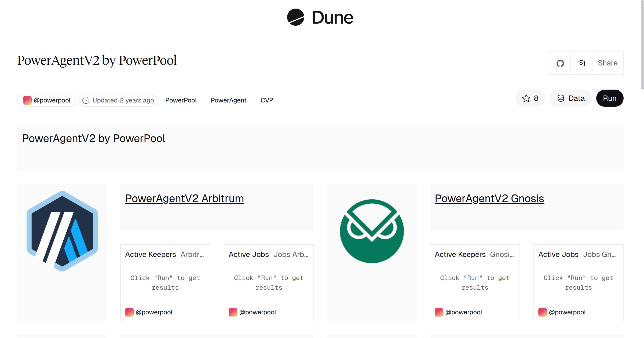
Task: Click the Gnosis owl logo
Action: click(x=372, y=232)
